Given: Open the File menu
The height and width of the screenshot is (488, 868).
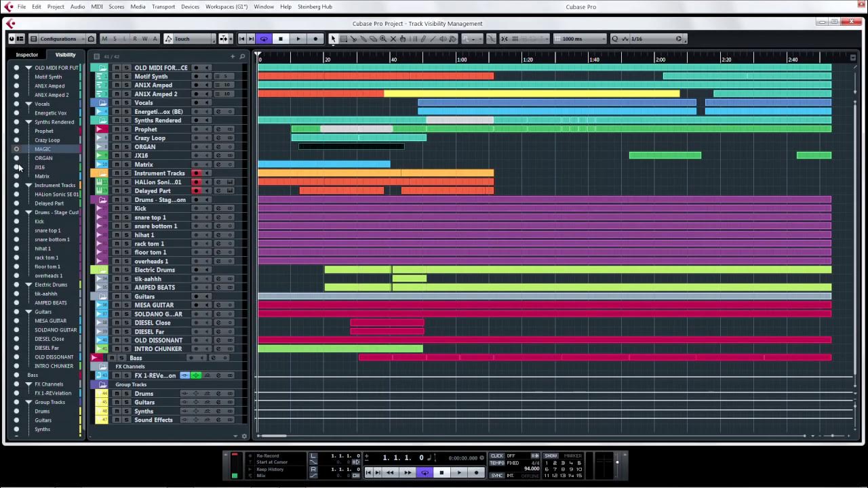Looking at the screenshot, I should pyautogui.click(x=22, y=7).
